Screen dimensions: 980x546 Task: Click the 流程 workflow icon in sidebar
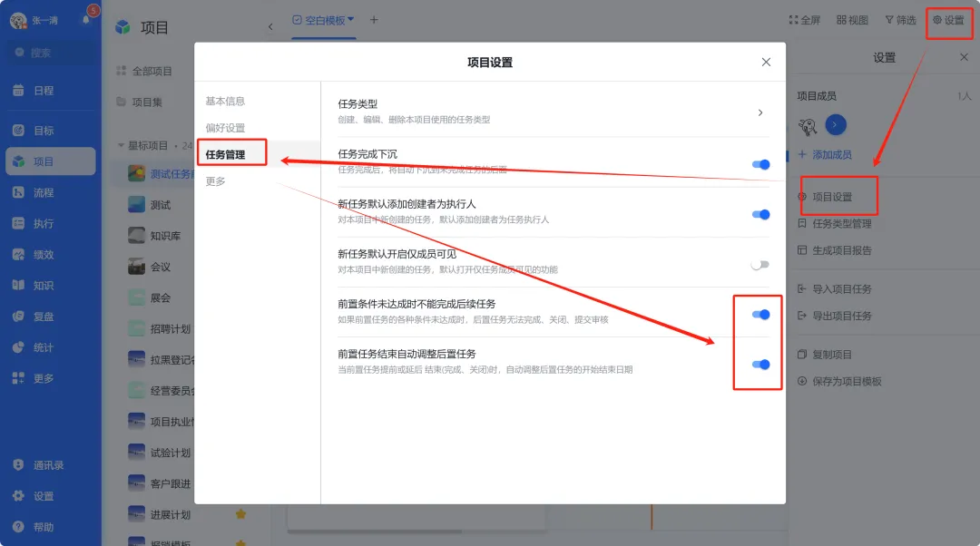(x=18, y=192)
